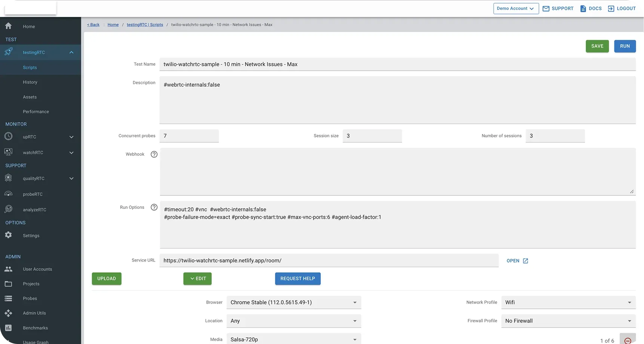Open the Network Profile dropdown

568,303
